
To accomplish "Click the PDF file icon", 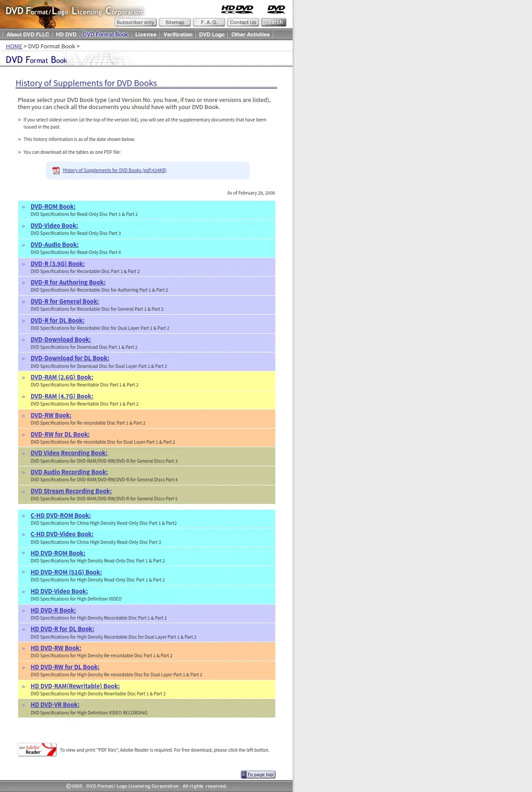I will [56, 171].
